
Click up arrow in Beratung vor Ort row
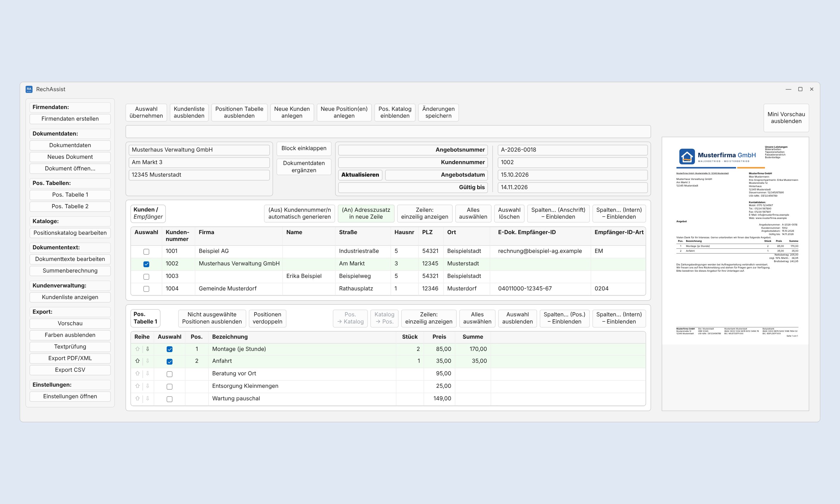click(138, 374)
